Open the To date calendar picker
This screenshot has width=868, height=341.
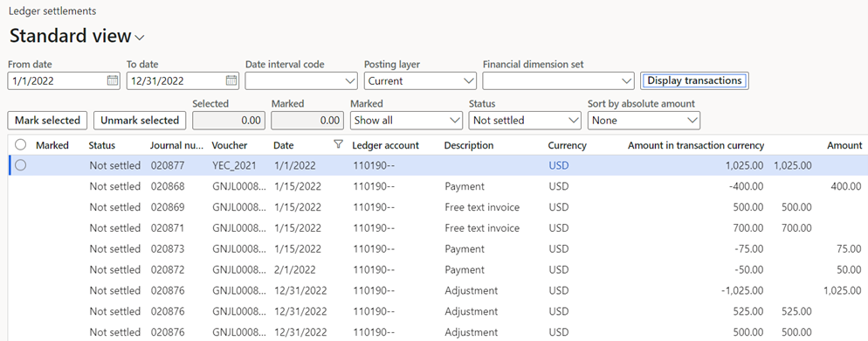tap(231, 80)
